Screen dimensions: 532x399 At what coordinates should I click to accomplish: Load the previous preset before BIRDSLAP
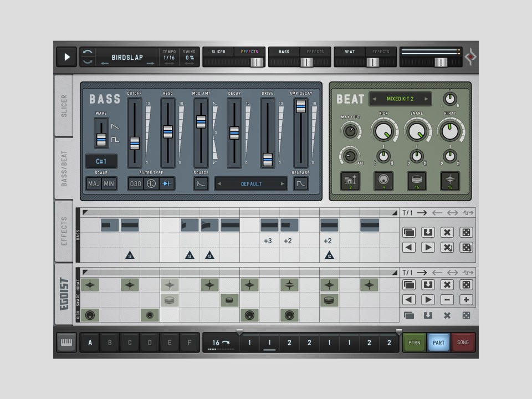pos(105,63)
